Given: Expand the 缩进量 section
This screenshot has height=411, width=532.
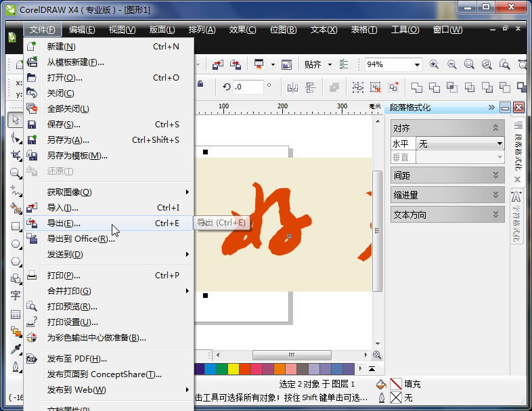Looking at the screenshot, I should (495, 195).
